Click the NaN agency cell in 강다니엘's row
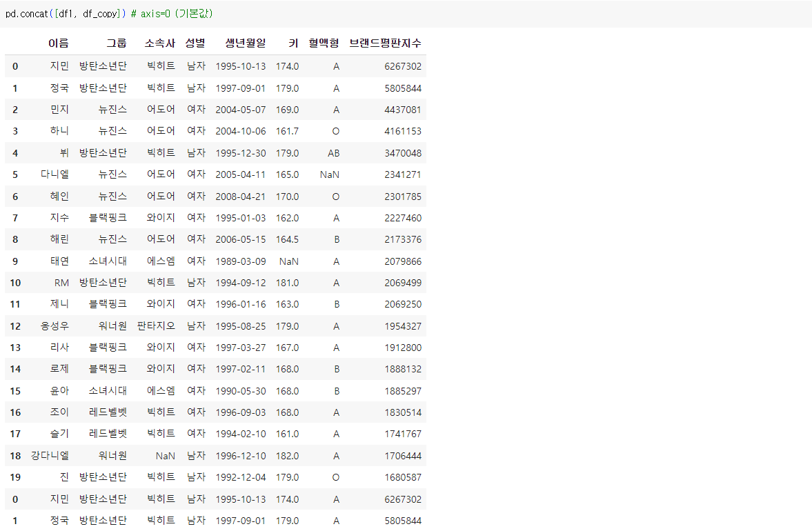 pos(165,455)
